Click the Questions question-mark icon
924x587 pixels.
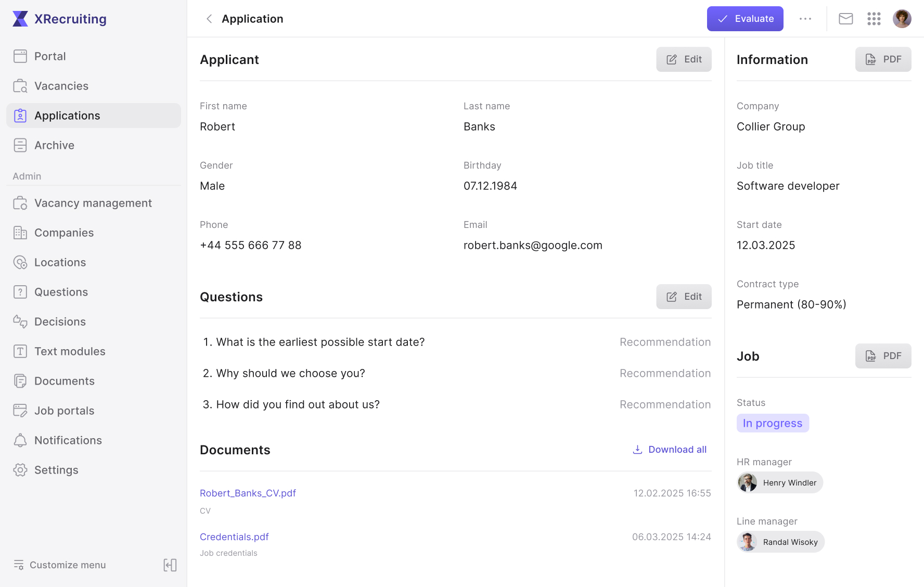[x=20, y=292]
